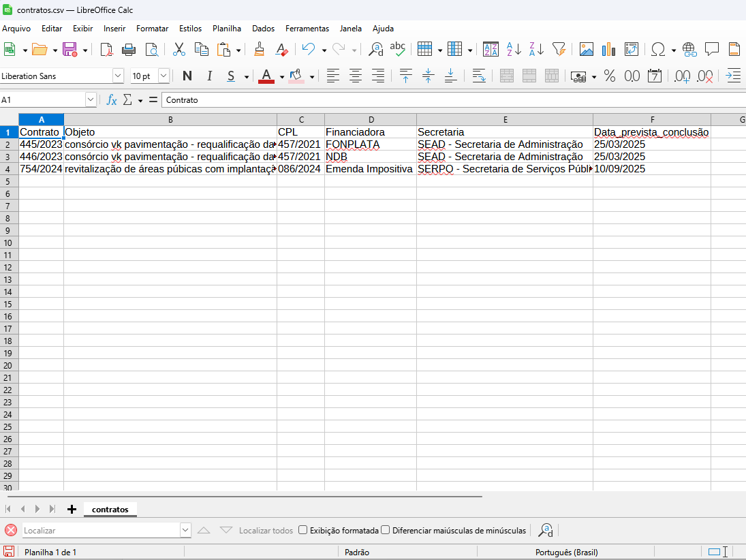Toggle Bold formatting with the N button
Viewport: 746px width, 560px height.
click(187, 76)
